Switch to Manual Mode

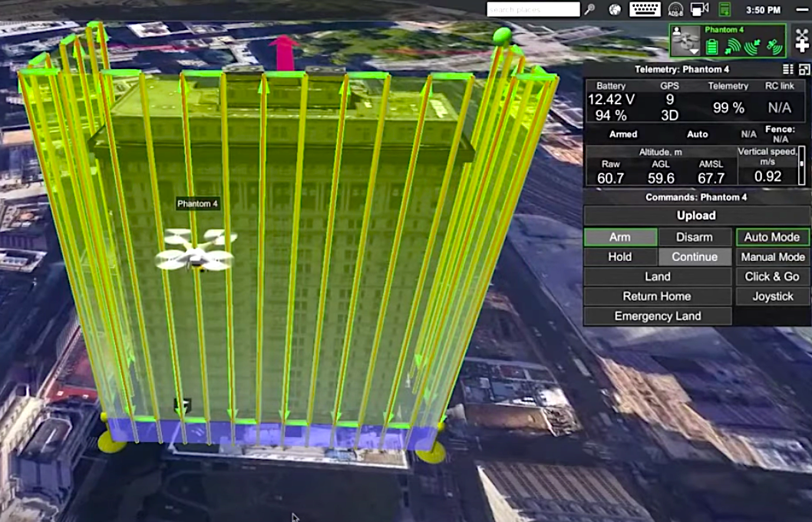[x=772, y=256]
